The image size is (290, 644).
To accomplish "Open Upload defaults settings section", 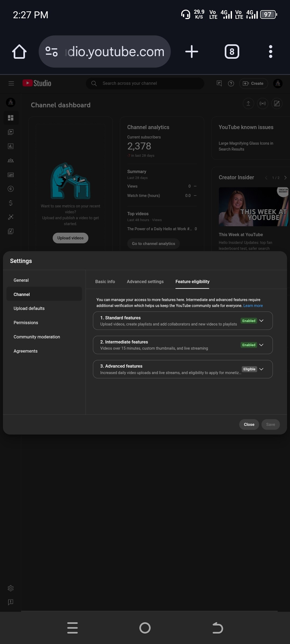I will click(44, 308).
